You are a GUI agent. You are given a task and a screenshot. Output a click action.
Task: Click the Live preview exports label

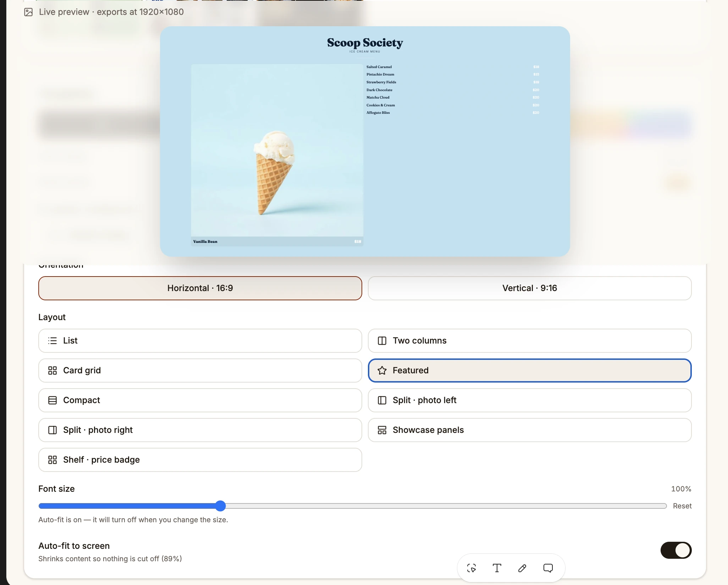pos(111,12)
